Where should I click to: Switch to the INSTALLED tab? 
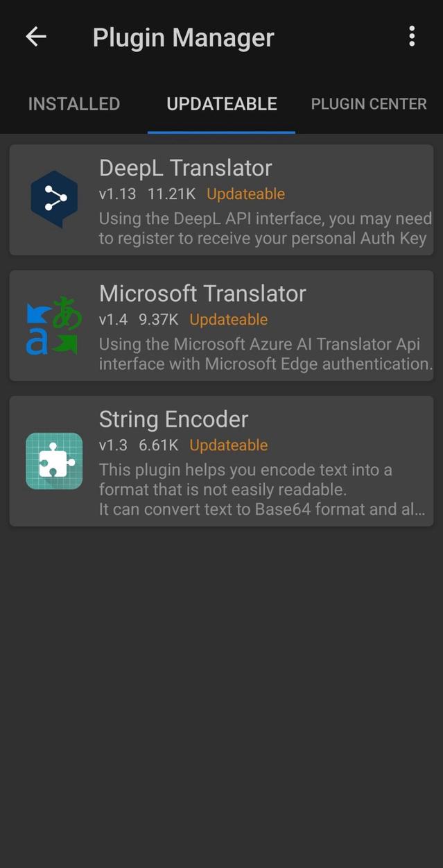click(x=73, y=103)
